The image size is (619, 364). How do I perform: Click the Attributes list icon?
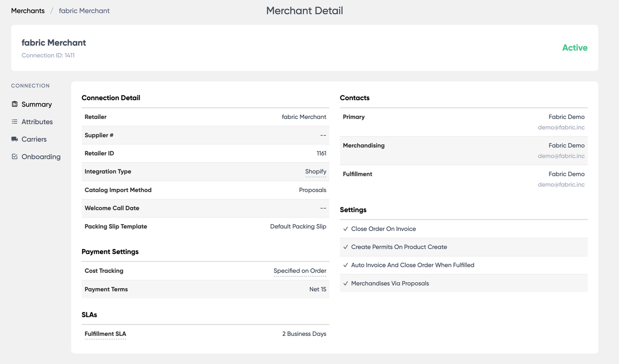coord(15,122)
